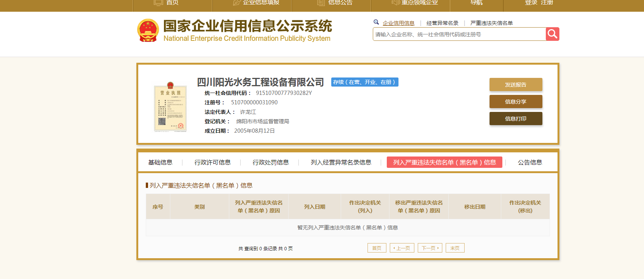Screen dimensions: 644x279
Task: Click status badge 存续（在营、开业、在册）
Action: tap(365, 82)
